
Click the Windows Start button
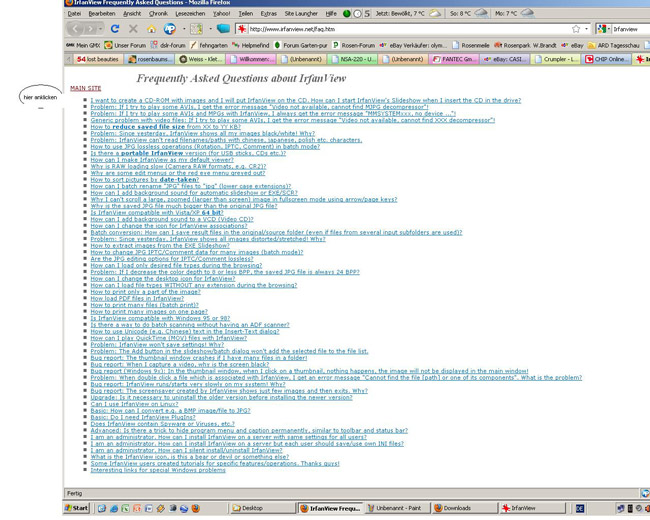tap(76, 508)
